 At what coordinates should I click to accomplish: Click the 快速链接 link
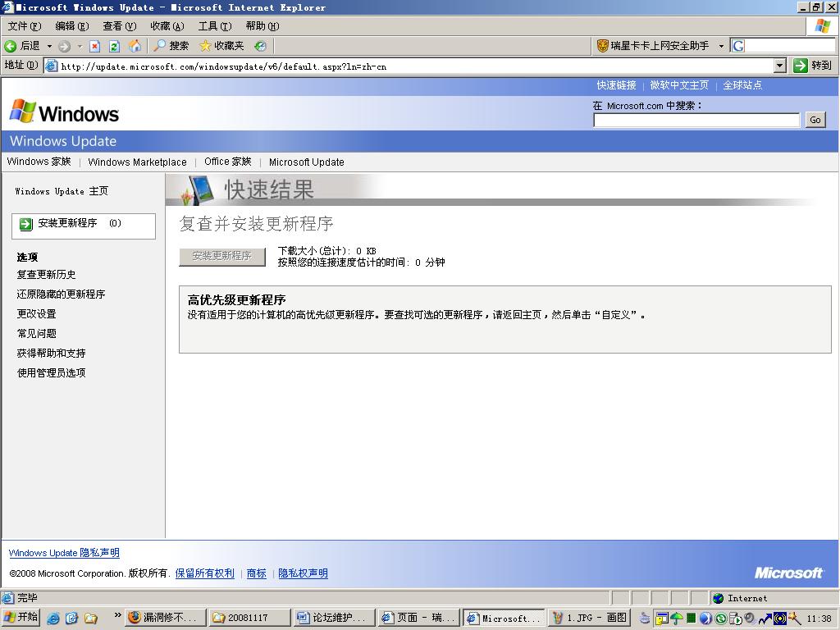(617, 85)
